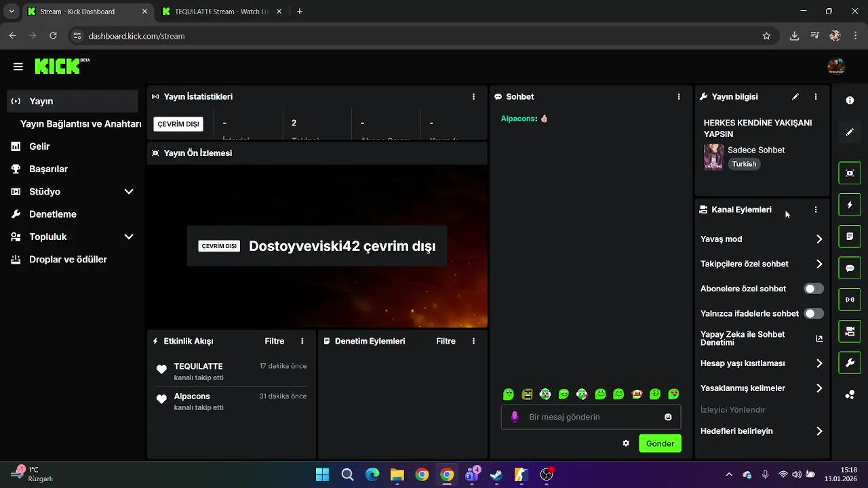This screenshot has height=488, width=868.
Task: Select Yayın in the left sidebar
Action: pos(72,101)
